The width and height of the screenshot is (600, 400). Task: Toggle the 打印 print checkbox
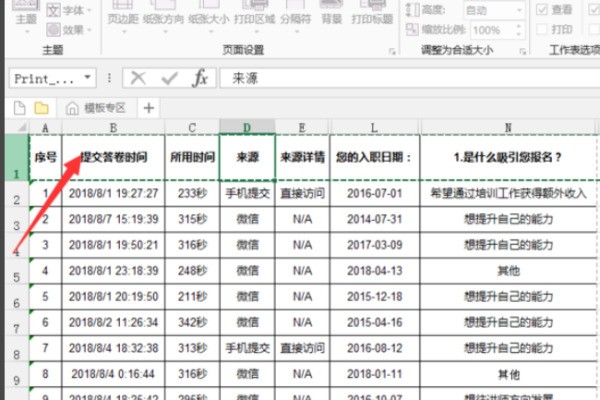pos(541,29)
